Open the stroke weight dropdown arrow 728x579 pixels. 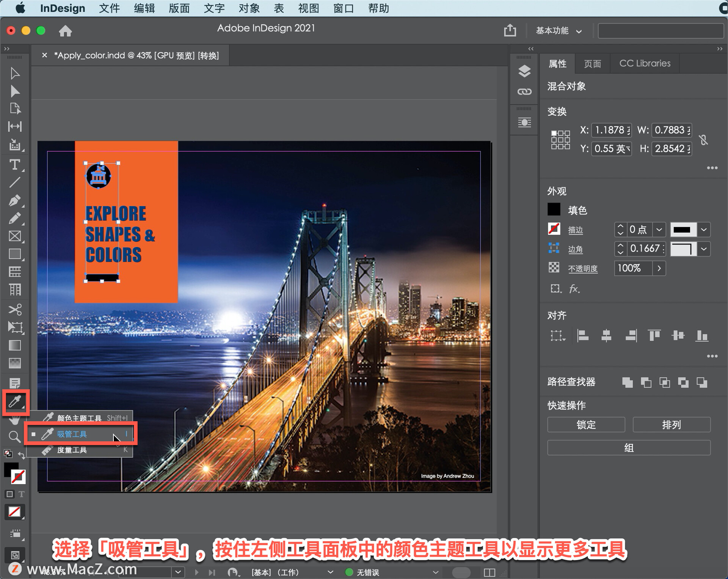[x=659, y=230]
